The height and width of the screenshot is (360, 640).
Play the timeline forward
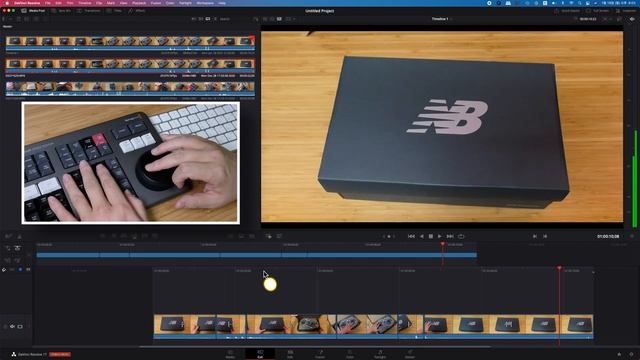(440, 236)
